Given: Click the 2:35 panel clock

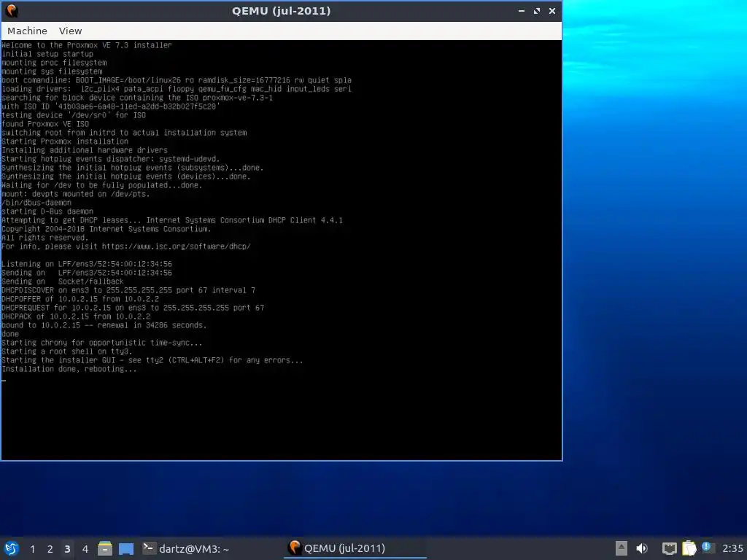Looking at the screenshot, I should pos(732,548).
